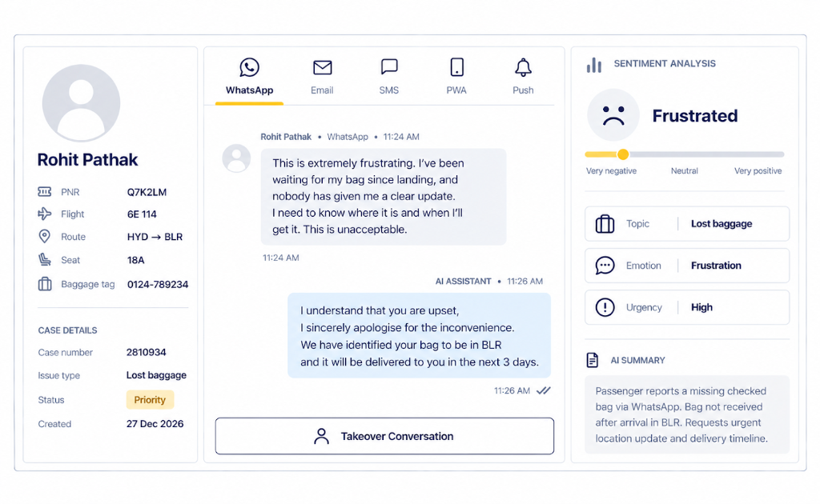820x504 pixels.
Task: Click the AI ASSISTANT sender label
Action: (463, 281)
